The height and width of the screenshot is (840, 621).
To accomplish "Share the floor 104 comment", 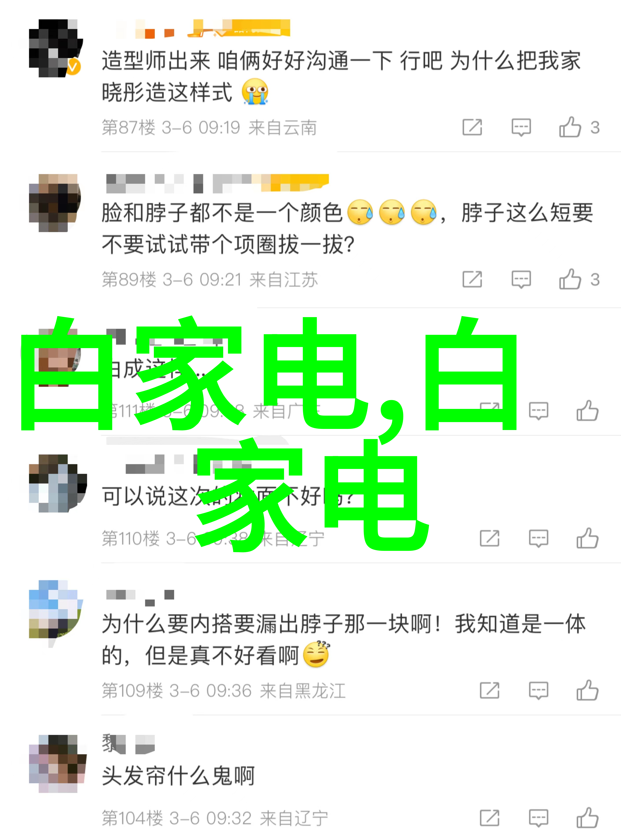I will pyautogui.click(x=489, y=818).
